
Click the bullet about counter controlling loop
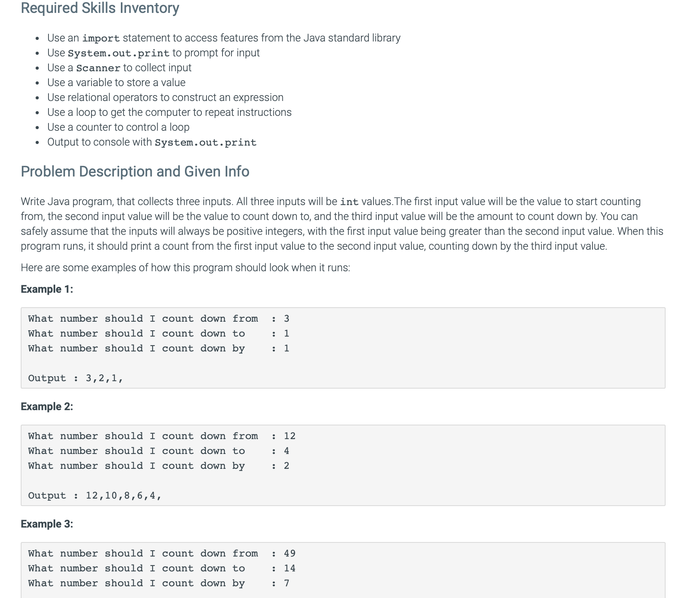(118, 127)
